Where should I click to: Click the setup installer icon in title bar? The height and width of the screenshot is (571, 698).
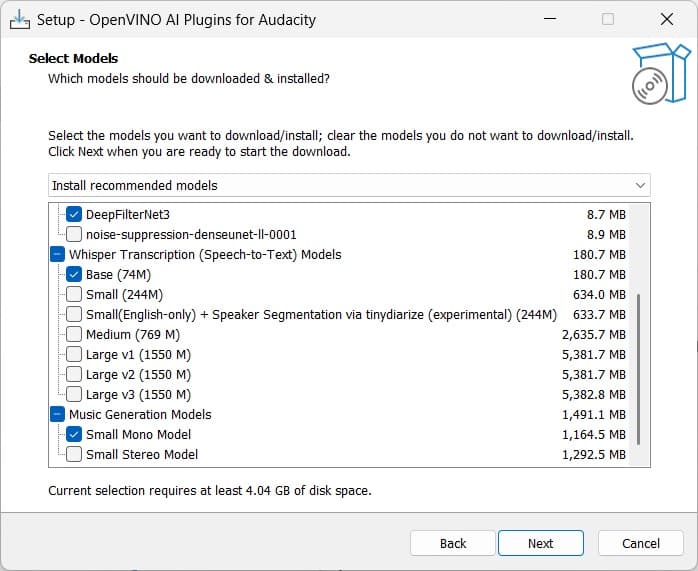(20, 20)
